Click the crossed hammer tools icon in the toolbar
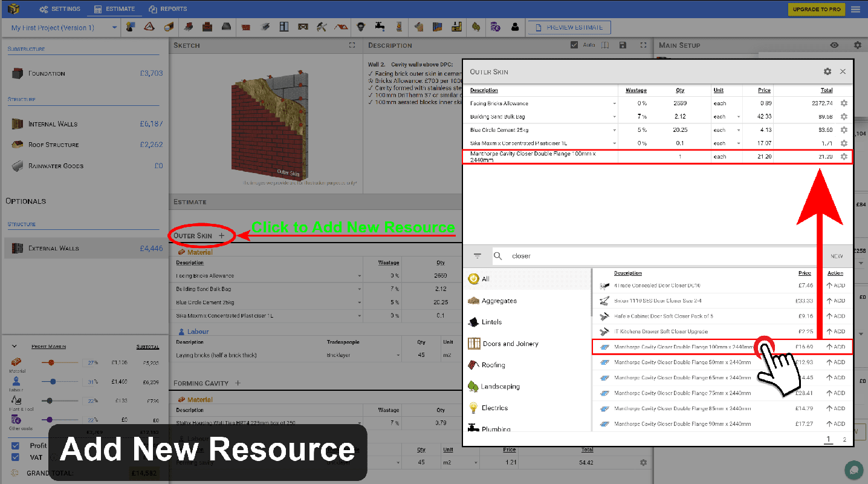Screen dimensions: 868x484 click(322, 27)
